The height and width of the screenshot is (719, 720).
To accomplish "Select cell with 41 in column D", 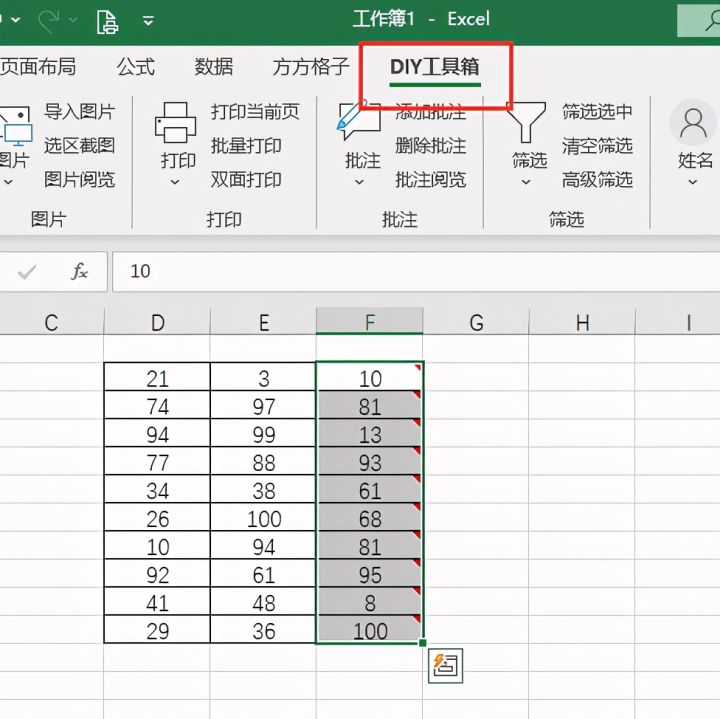I will pos(158,601).
